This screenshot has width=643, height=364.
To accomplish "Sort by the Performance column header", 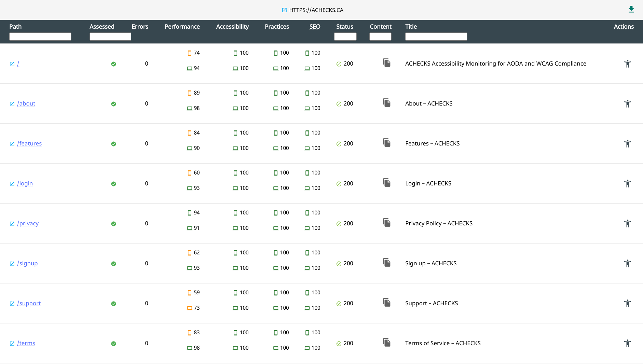I will click(182, 27).
